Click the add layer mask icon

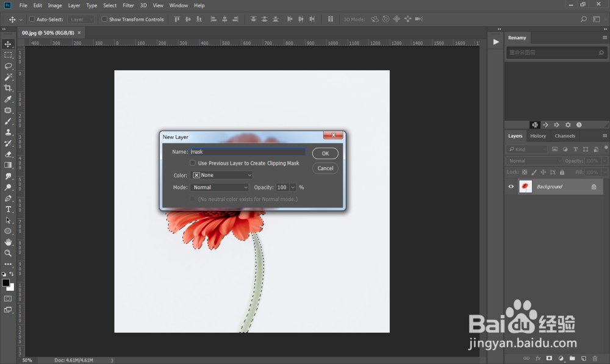549,358
